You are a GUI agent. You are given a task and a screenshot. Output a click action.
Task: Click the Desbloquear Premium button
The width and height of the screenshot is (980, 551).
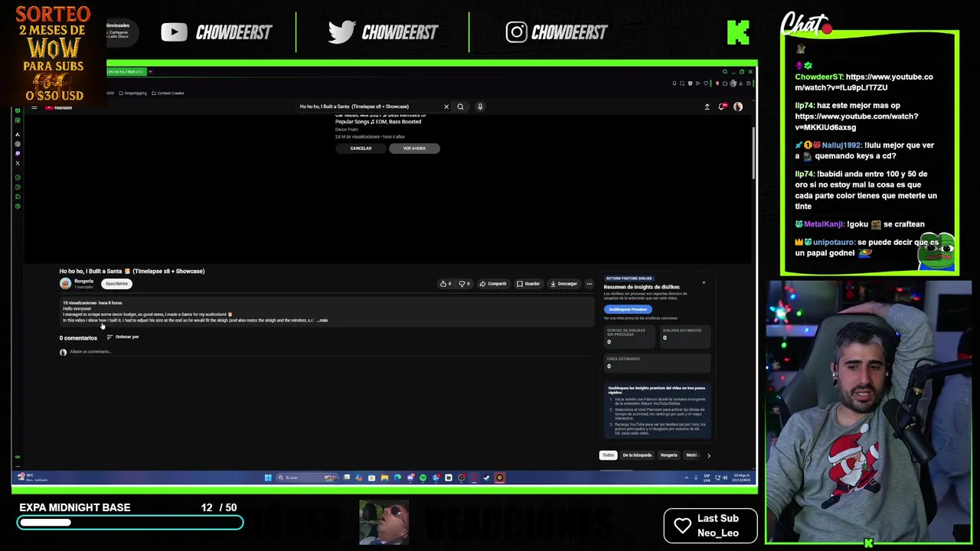point(628,309)
